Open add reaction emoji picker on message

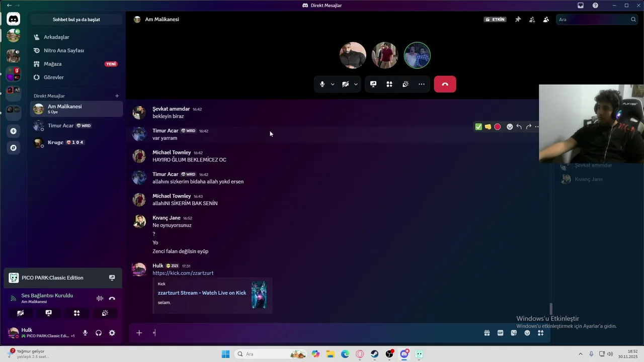tap(510, 127)
